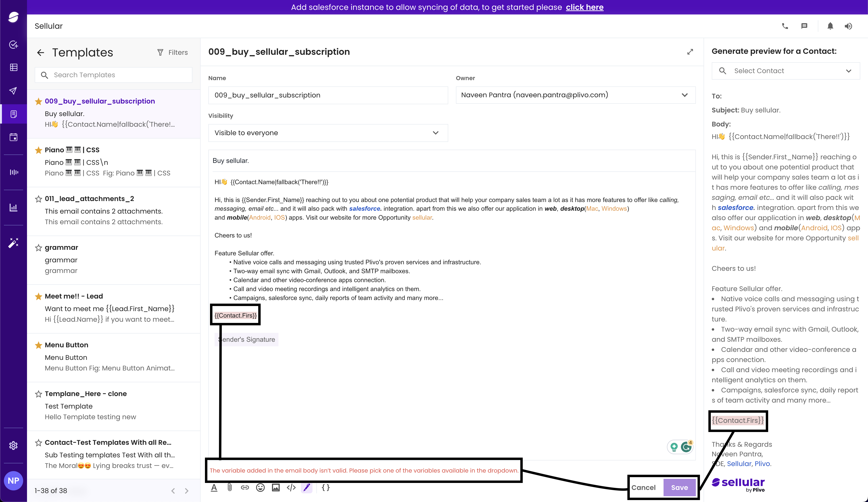
Task: Save the template
Action: click(x=679, y=488)
